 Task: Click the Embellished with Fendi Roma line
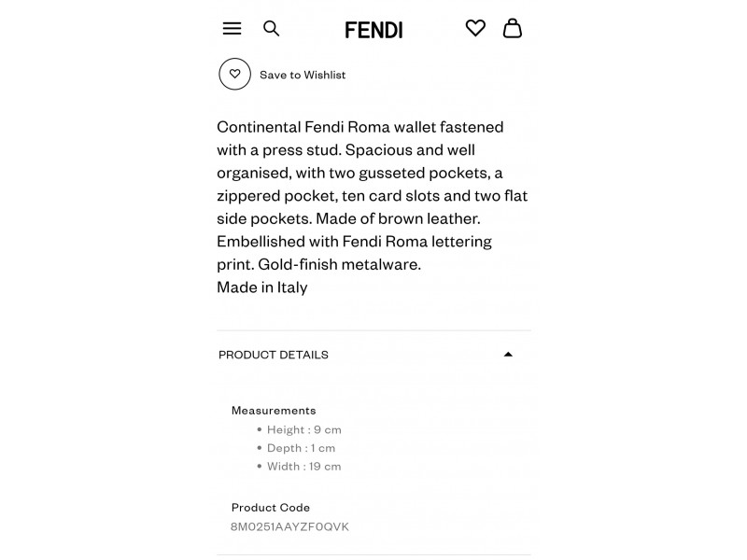point(355,242)
